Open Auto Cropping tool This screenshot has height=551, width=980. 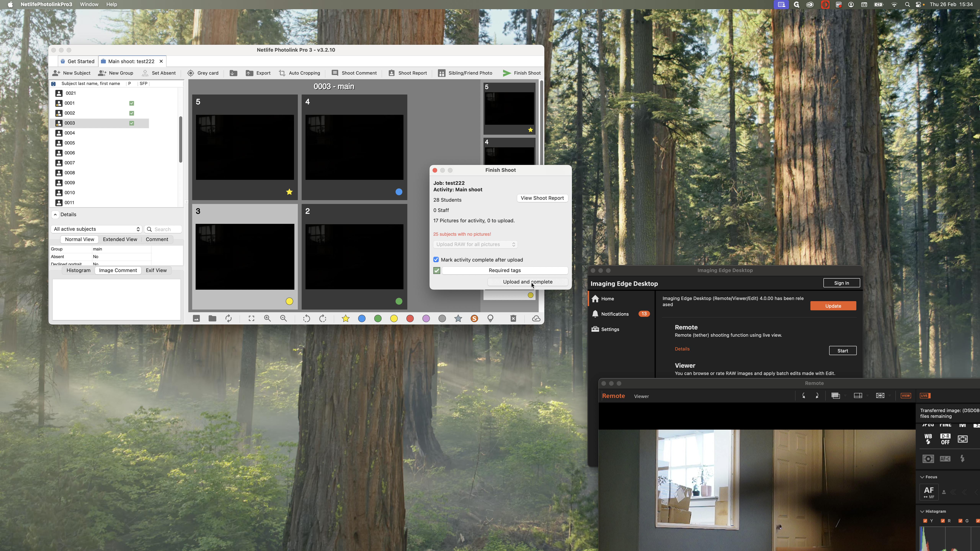coord(300,73)
